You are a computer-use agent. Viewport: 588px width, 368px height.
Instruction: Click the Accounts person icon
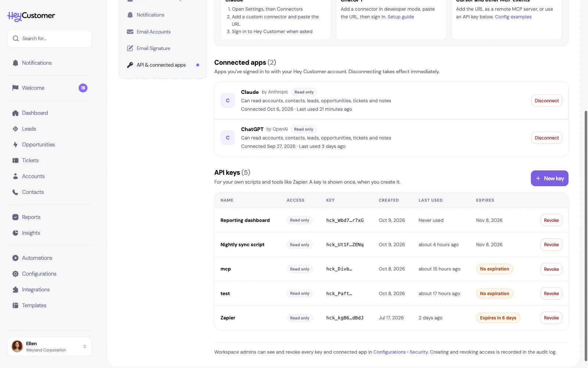pos(15,176)
